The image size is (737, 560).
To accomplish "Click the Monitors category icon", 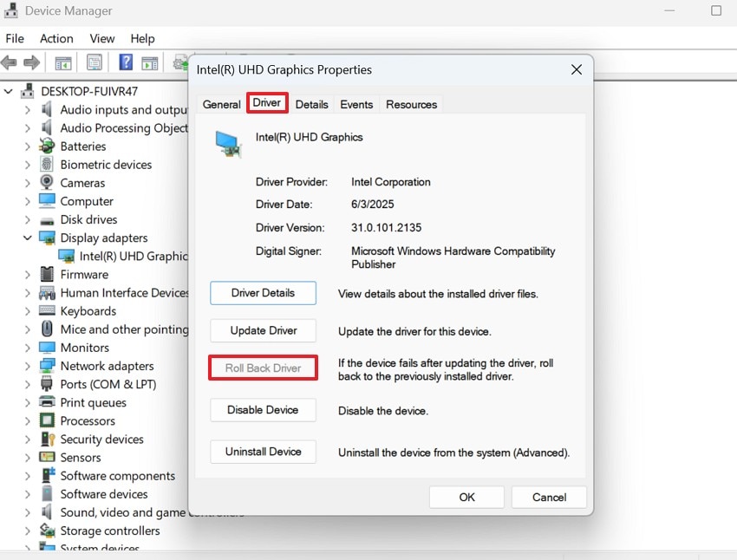I will tap(47, 348).
